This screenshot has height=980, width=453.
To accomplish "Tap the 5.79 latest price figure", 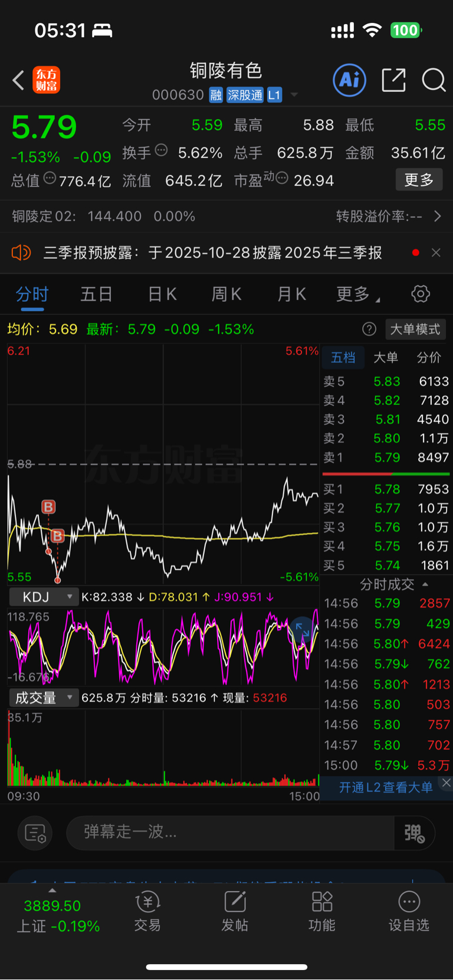I will (44, 127).
